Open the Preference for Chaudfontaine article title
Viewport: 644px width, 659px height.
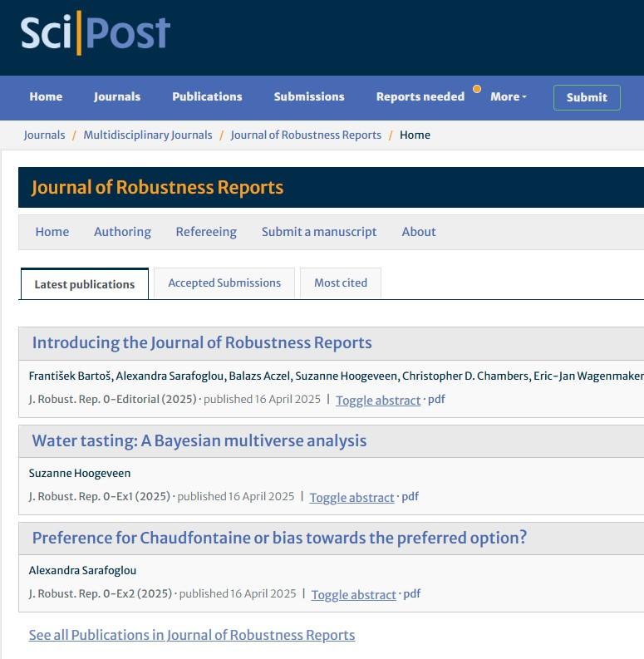[x=279, y=538]
